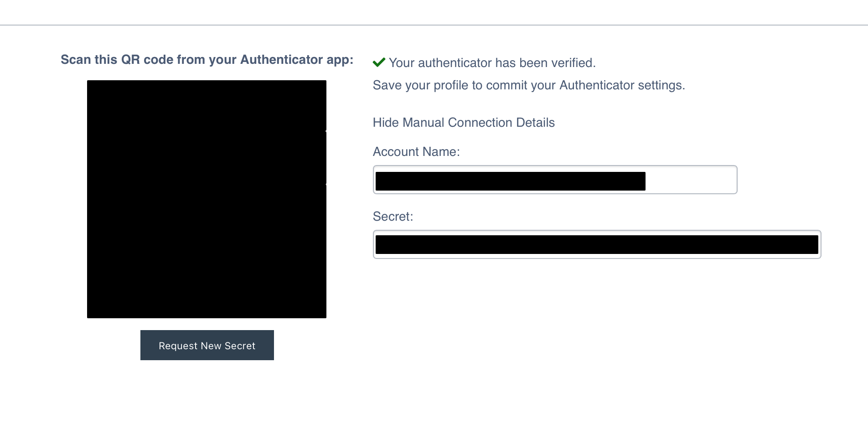Click the blacked-out QR code image
This screenshot has height=445, width=868.
tap(207, 199)
